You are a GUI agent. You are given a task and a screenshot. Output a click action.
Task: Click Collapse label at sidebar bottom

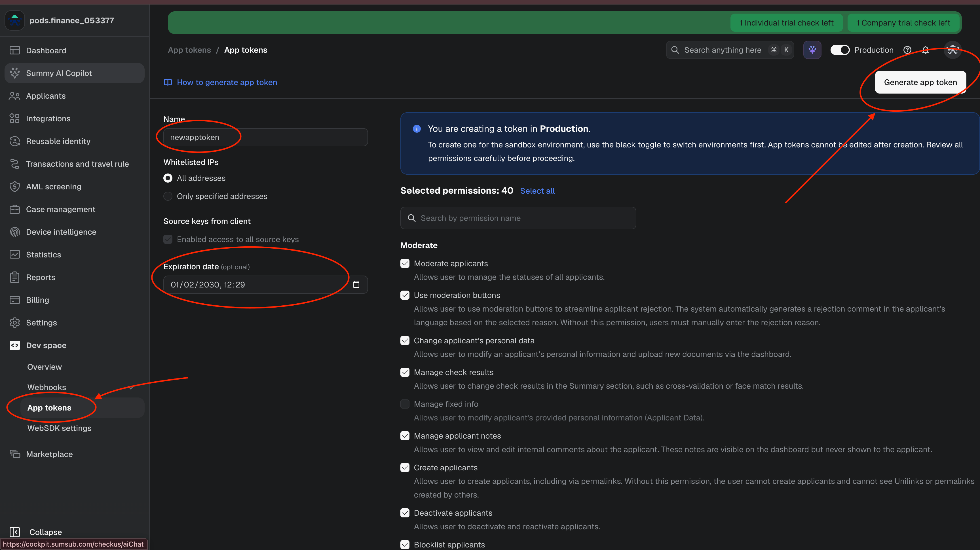[46, 532]
